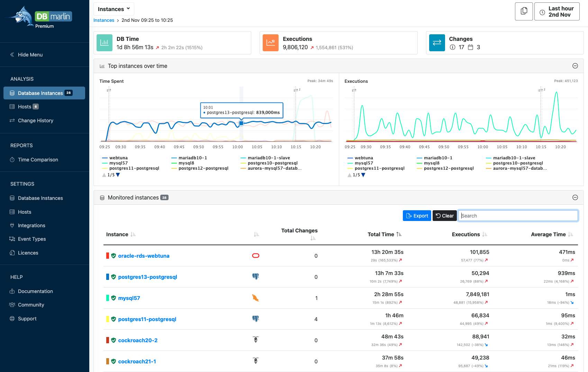Click the red color swatch for oracle-rds-webtuna
The height and width of the screenshot is (372, 588).
pyautogui.click(x=108, y=256)
